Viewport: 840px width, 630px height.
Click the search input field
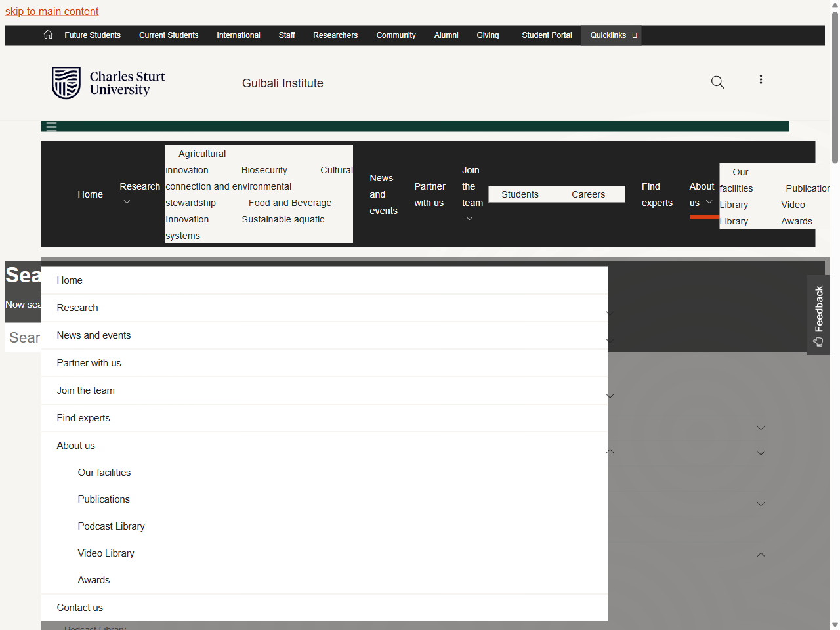click(x=24, y=338)
